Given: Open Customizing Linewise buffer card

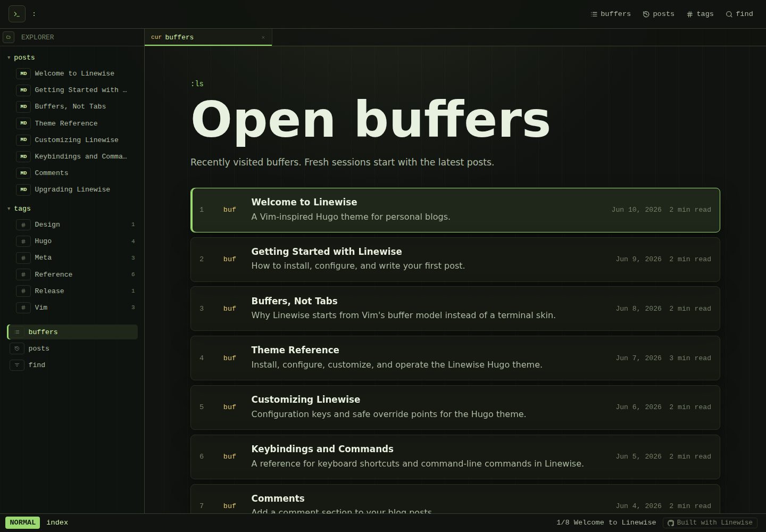Looking at the screenshot, I should click(x=455, y=408).
